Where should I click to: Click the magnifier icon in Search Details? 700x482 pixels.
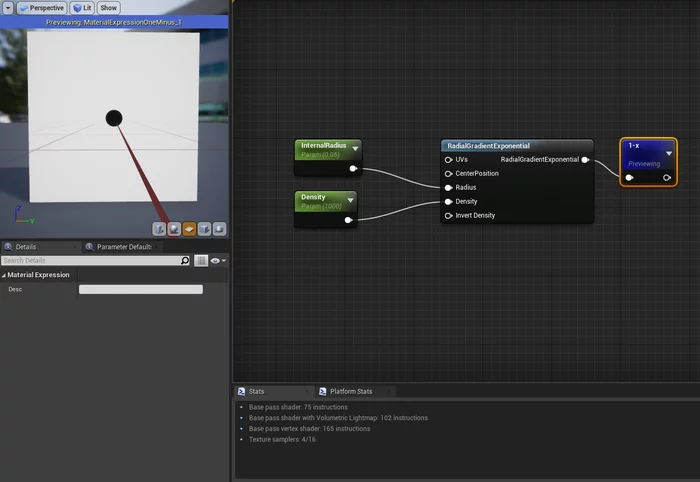[185, 260]
